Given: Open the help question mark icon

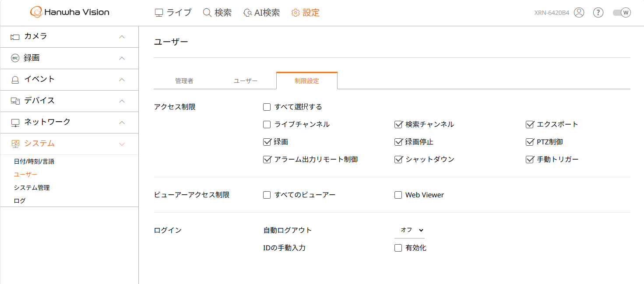Looking at the screenshot, I should click(598, 13).
